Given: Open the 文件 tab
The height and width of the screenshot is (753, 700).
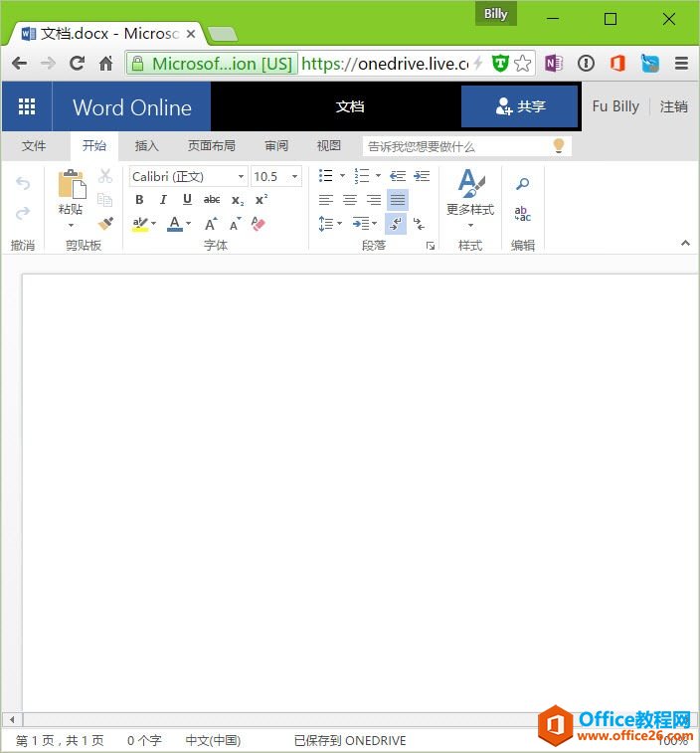Looking at the screenshot, I should click(34, 145).
